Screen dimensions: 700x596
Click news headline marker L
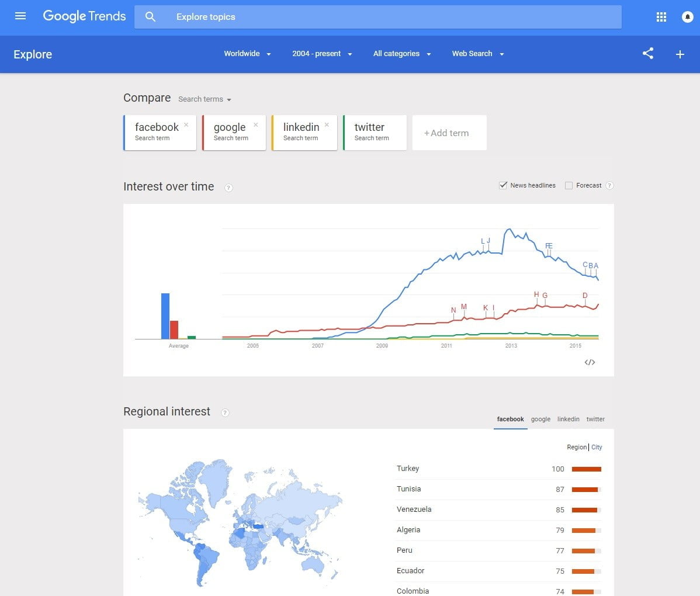[x=483, y=241]
